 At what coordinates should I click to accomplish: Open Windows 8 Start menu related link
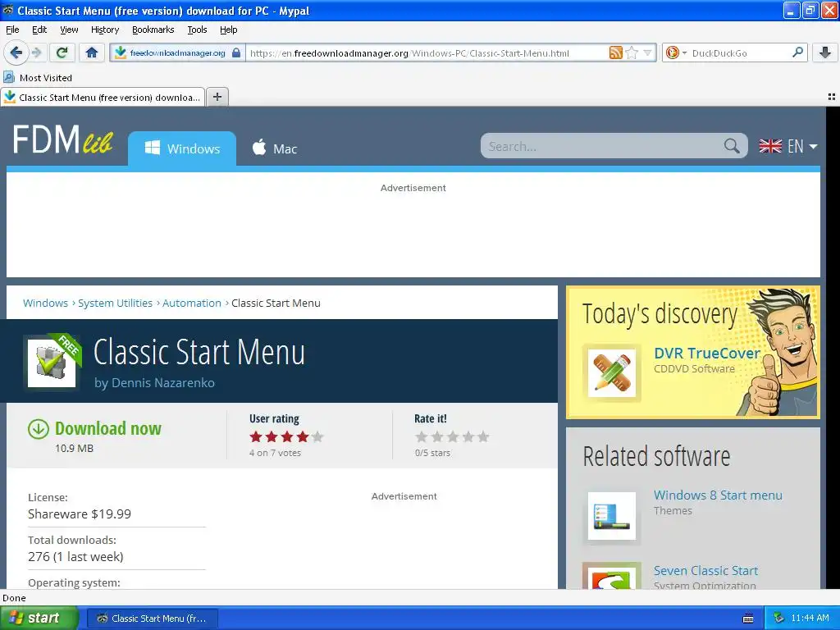(718, 495)
